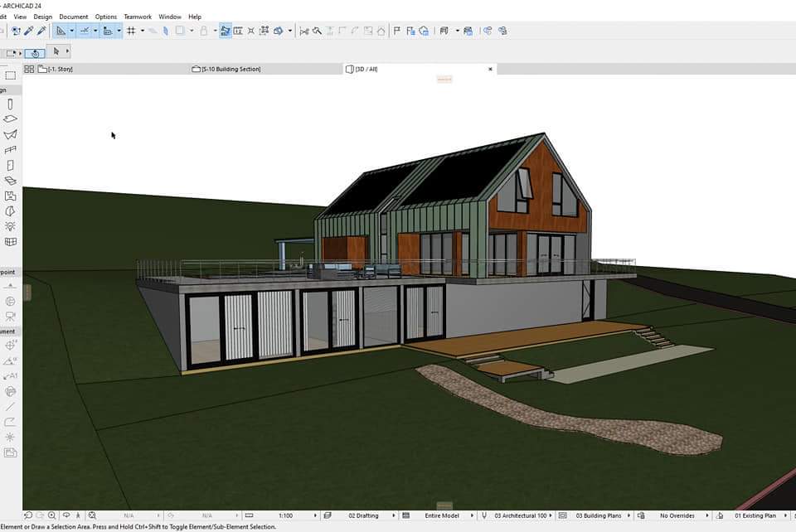
Task: Select the Line tool in the toolbox
Action: 10,406
